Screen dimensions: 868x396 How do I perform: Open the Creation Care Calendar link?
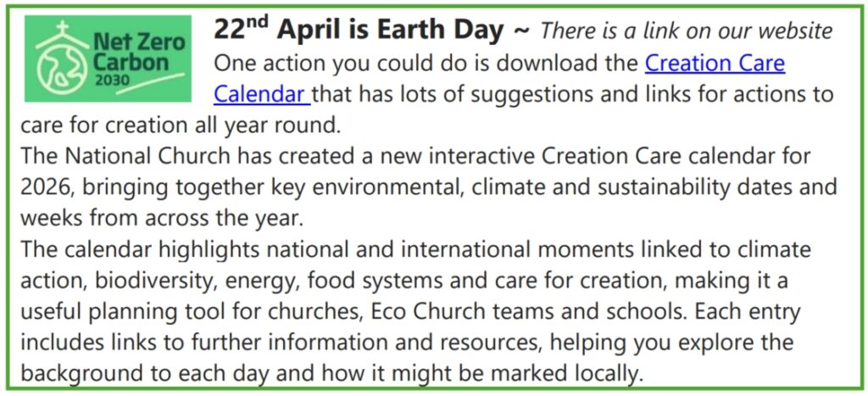tap(715, 64)
